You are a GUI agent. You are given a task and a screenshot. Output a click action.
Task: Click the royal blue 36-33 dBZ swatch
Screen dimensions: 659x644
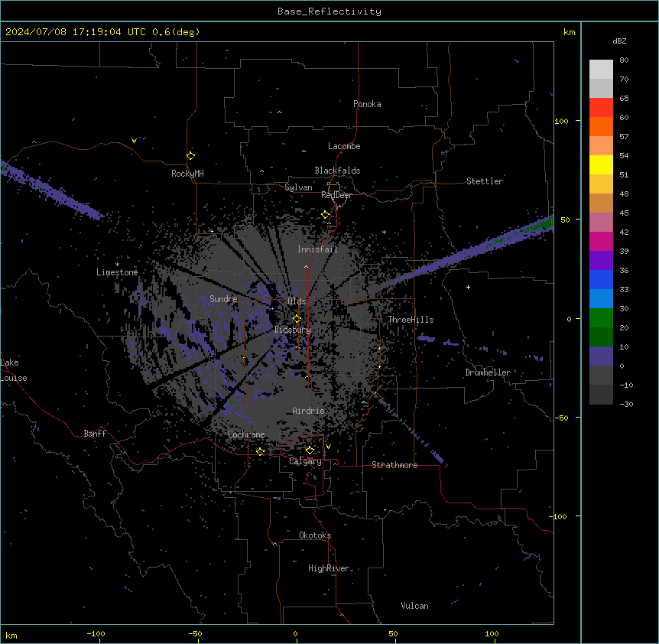pos(601,279)
